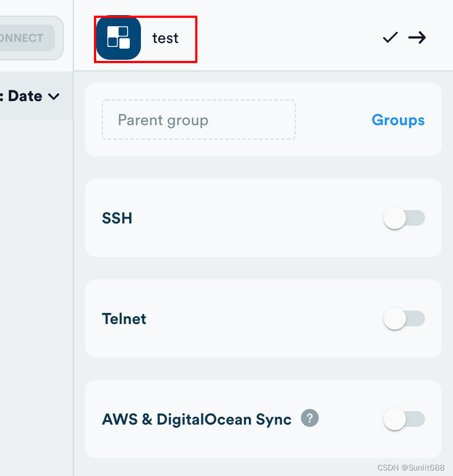Open the Date sorting menu label
The image size is (453, 476).
(25, 96)
